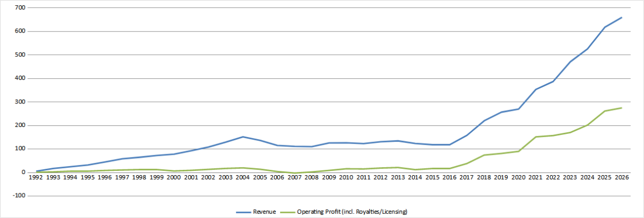Click the 200 y-axis label
644x218 pixels.
21,125
